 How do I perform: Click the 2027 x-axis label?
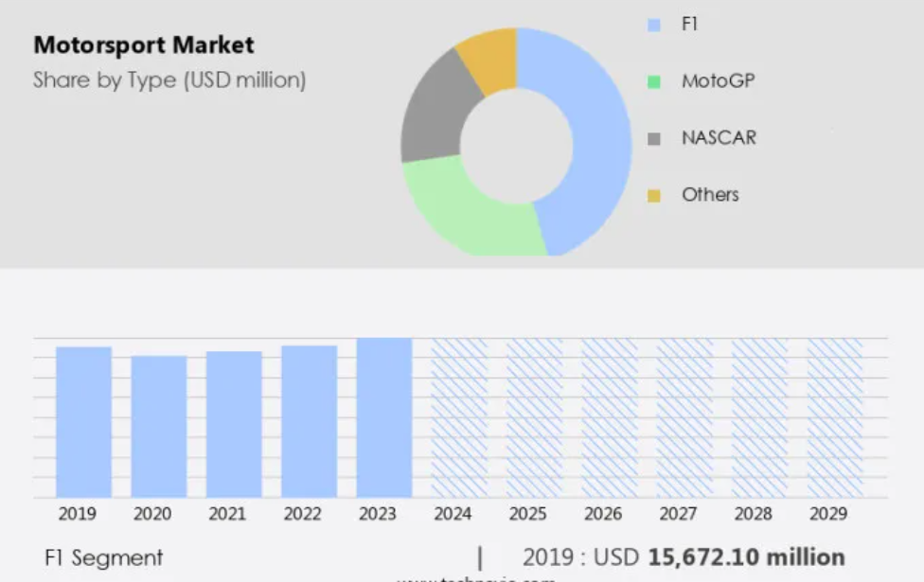[x=678, y=514]
